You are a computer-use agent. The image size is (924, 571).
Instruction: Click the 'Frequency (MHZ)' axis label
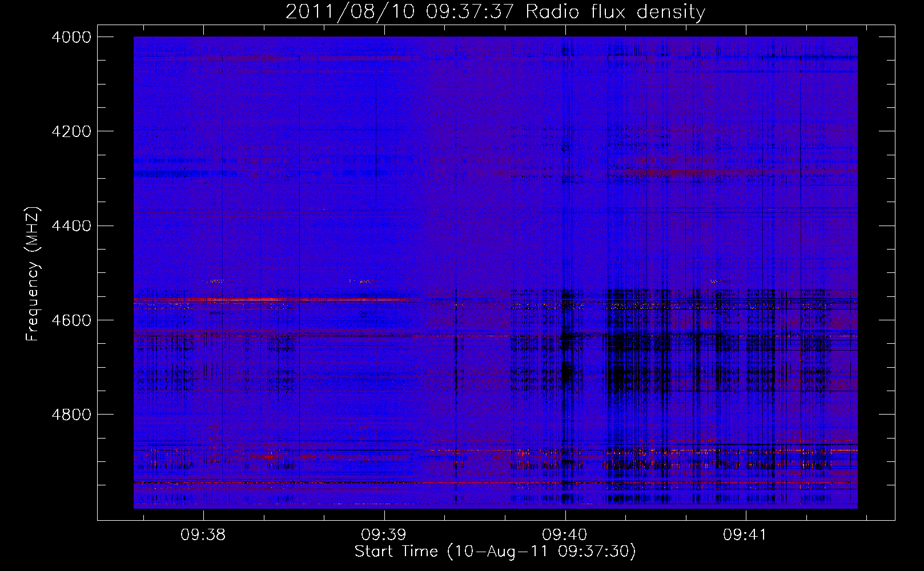(33, 274)
